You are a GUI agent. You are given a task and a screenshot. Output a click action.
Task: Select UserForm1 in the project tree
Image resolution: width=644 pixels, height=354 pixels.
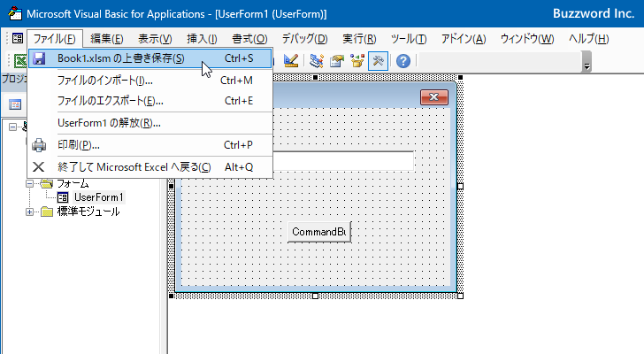coord(98,197)
